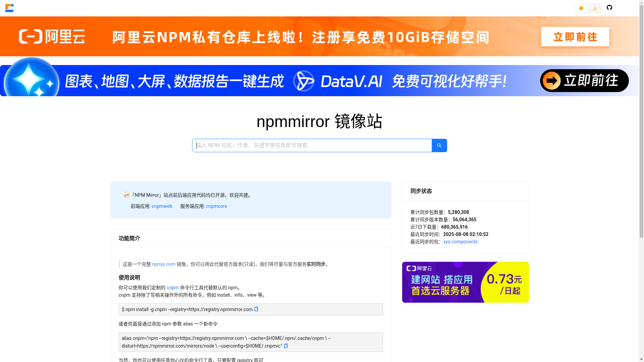The image size is (644, 362).
Task: Open the 阿里云 cloud server ad
Action: coord(465,282)
